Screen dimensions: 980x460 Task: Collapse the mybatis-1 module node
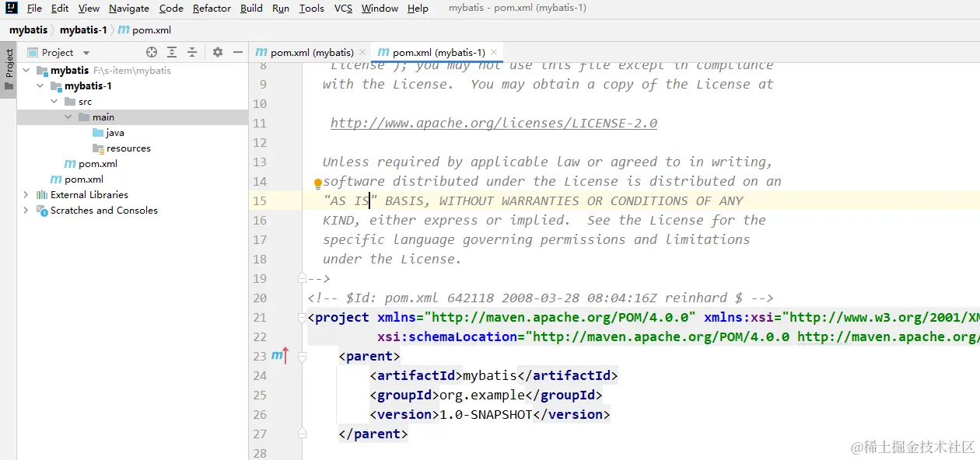point(40,85)
